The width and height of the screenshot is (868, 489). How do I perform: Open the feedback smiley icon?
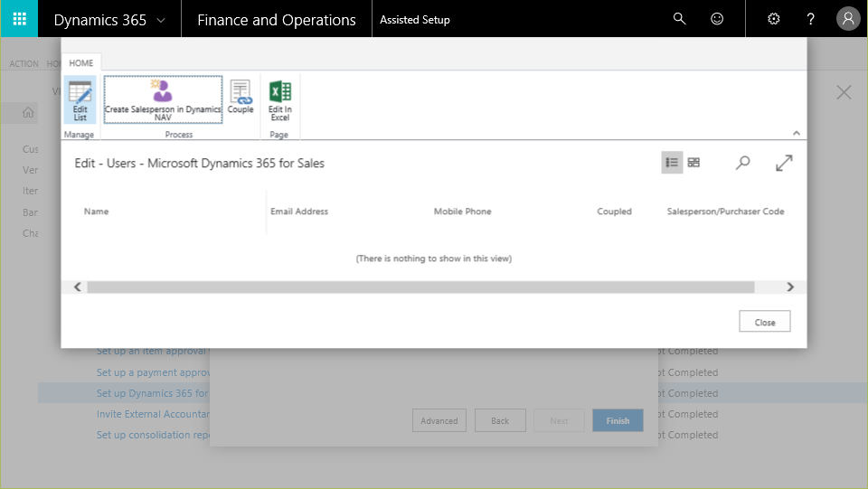(x=717, y=19)
